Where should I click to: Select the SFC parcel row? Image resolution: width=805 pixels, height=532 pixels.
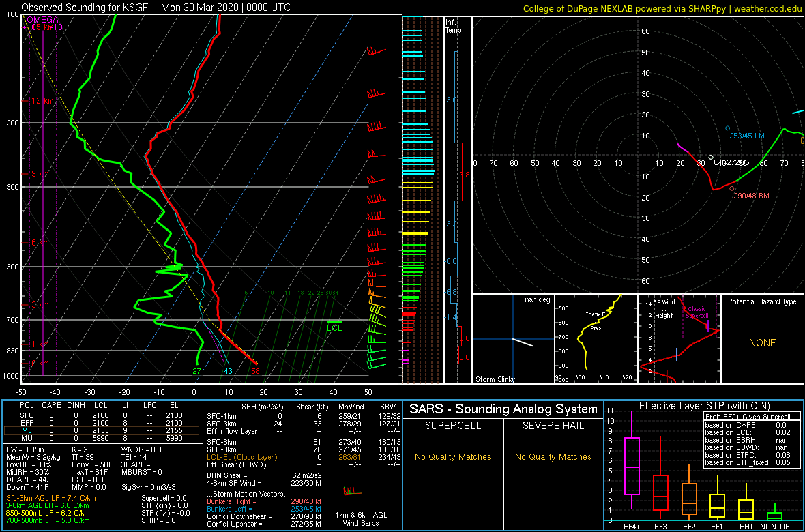click(x=101, y=417)
